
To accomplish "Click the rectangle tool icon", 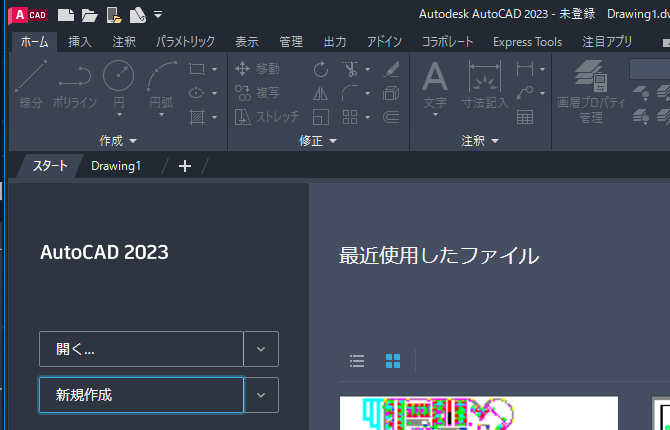I will [197, 69].
